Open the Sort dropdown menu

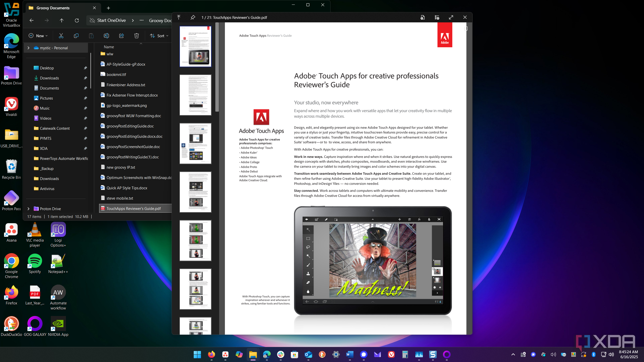159,36
